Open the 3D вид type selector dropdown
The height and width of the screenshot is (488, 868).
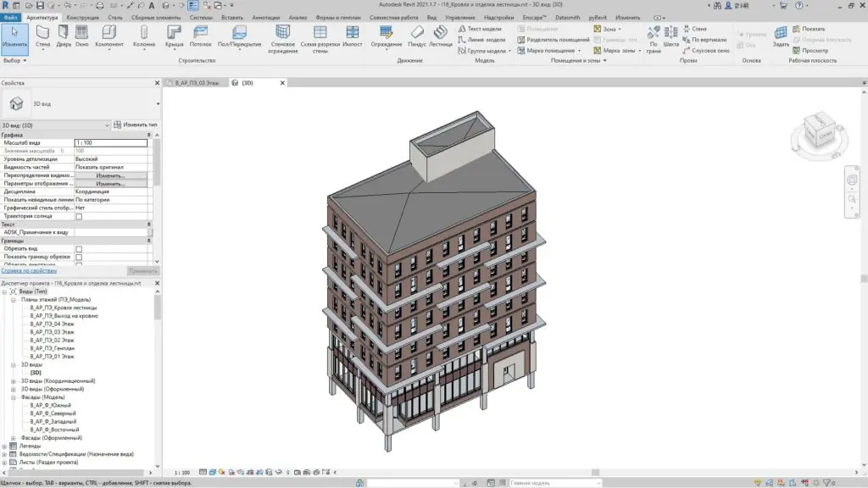coord(158,103)
